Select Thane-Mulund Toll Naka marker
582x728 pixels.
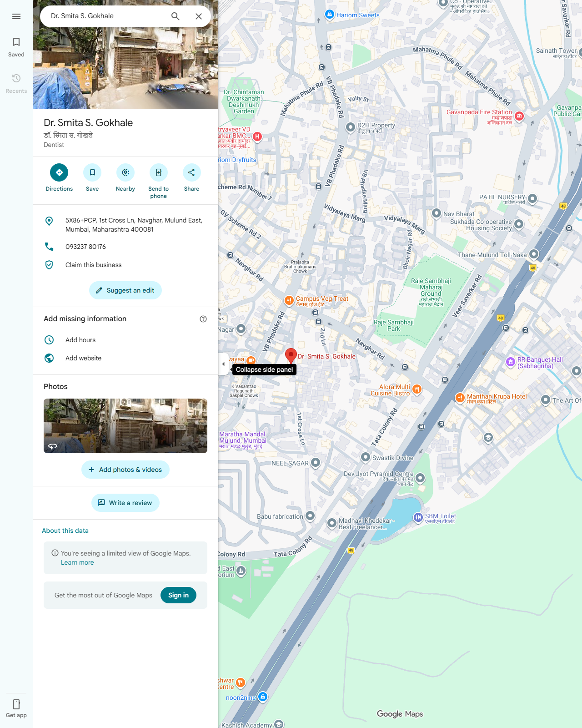[x=534, y=254]
